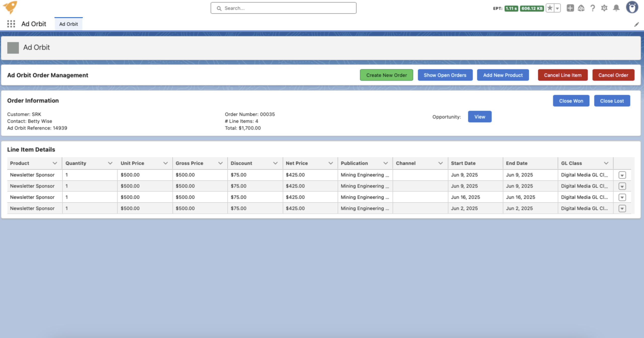The width and height of the screenshot is (644, 338).
Task: Open row actions for first Jun 9 item
Action: click(x=622, y=175)
